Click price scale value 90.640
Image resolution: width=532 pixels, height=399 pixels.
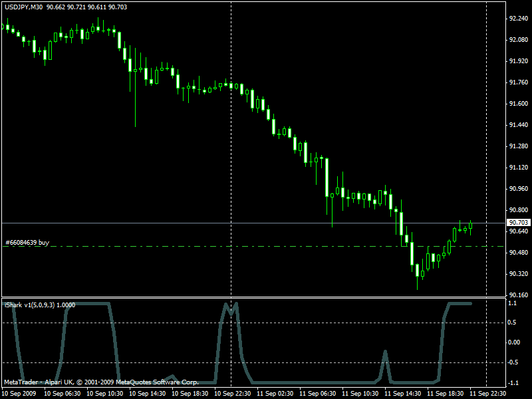tap(519, 231)
